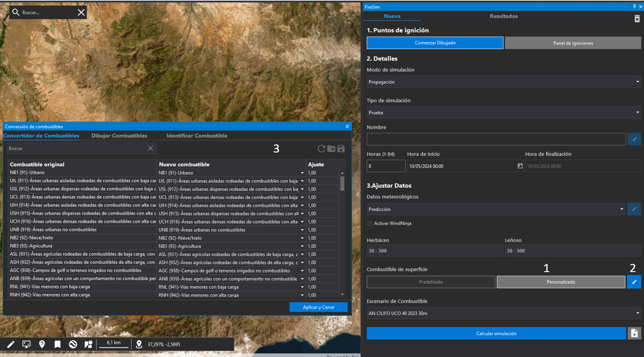Click the Aplicar y Cerrar button
Image resolution: width=644 pixels, height=357 pixels.
click(319, 307)
